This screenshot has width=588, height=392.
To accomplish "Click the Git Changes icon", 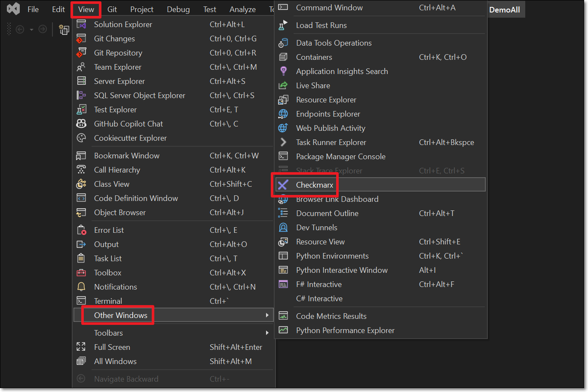I will pos(81,39).
